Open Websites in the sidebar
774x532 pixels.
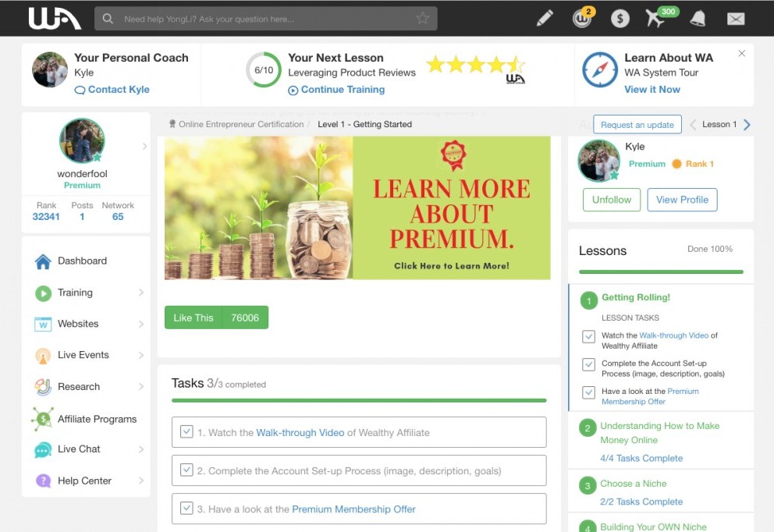point(78,324)
